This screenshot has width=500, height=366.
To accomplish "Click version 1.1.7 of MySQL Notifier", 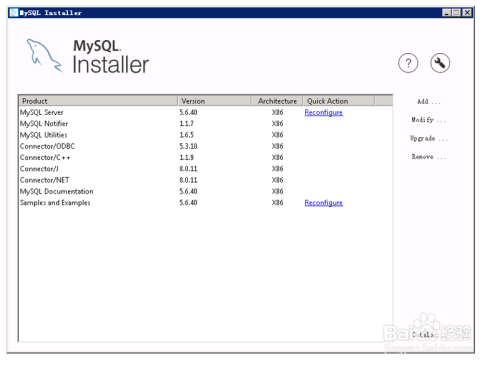I will click(x=186, y=124).
